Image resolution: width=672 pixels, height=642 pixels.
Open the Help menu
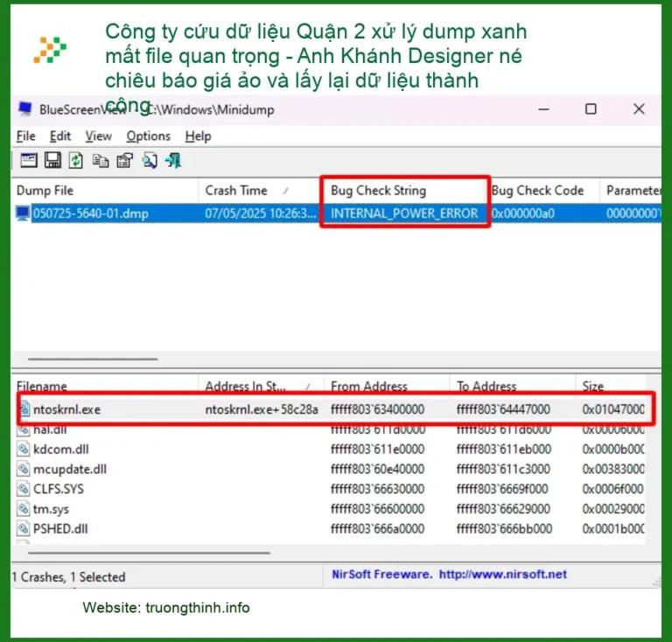click(x=198, y=136)
